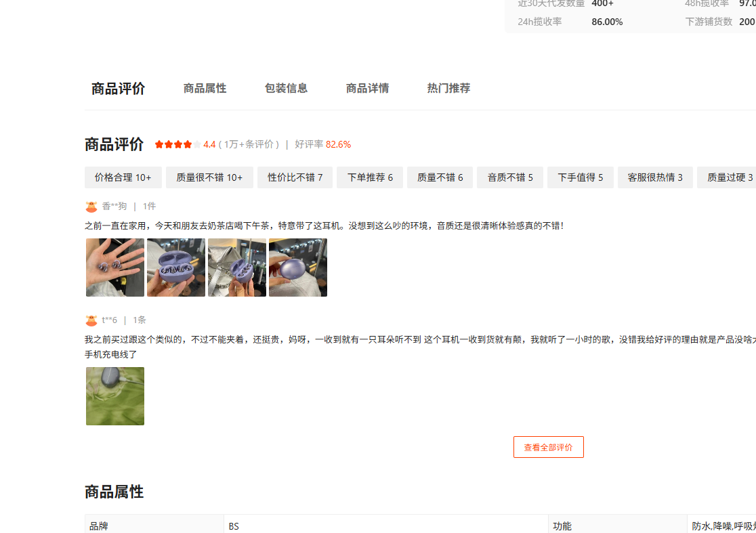The image size is (756, 533).
Task: Open t**6 review photo on green fabric
Action: tap(115, 396)
